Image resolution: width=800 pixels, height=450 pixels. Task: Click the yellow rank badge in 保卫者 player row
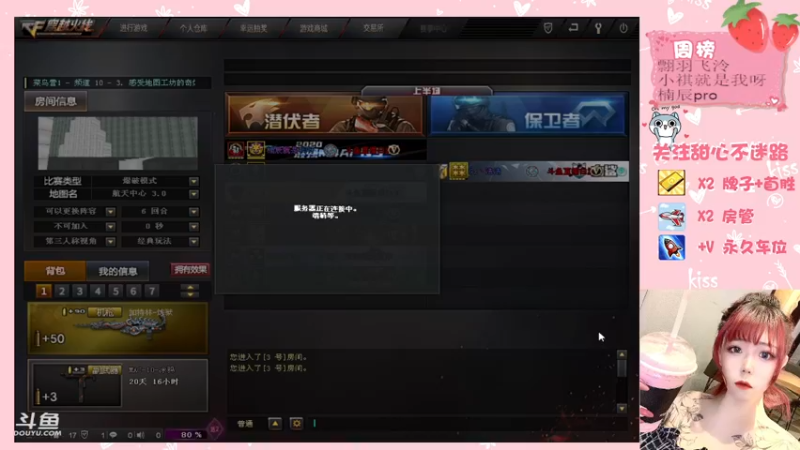pos(458,171)
